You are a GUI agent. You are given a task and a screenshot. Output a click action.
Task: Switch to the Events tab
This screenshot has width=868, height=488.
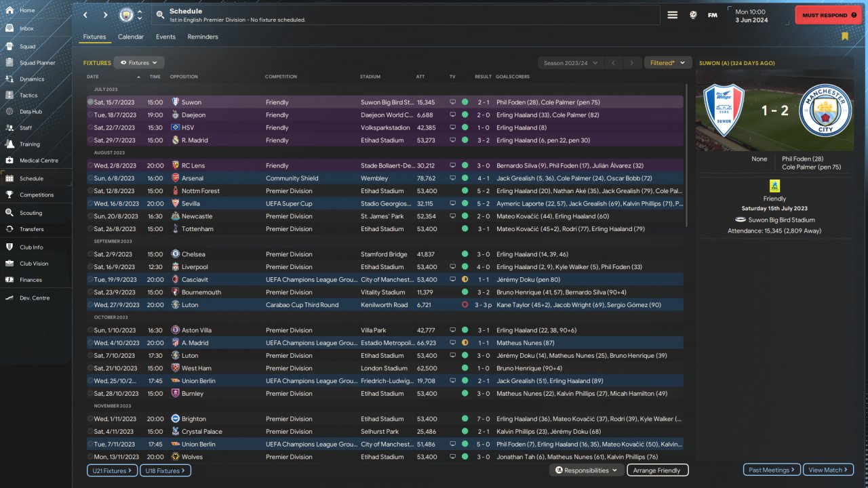coord(165,37)
